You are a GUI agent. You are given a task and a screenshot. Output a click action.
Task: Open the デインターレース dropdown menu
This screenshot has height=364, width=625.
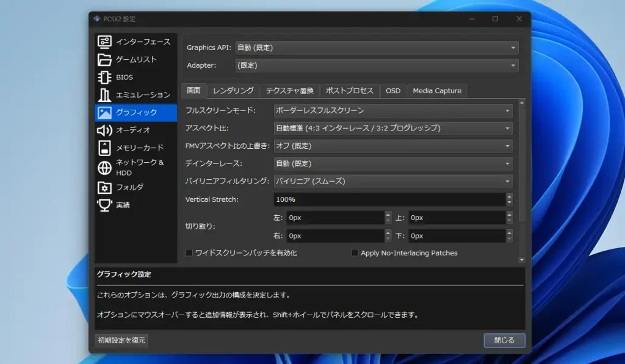click(393, 163)
